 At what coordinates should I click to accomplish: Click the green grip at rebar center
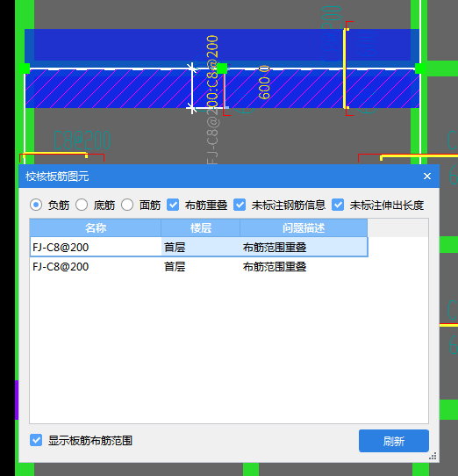222,69
